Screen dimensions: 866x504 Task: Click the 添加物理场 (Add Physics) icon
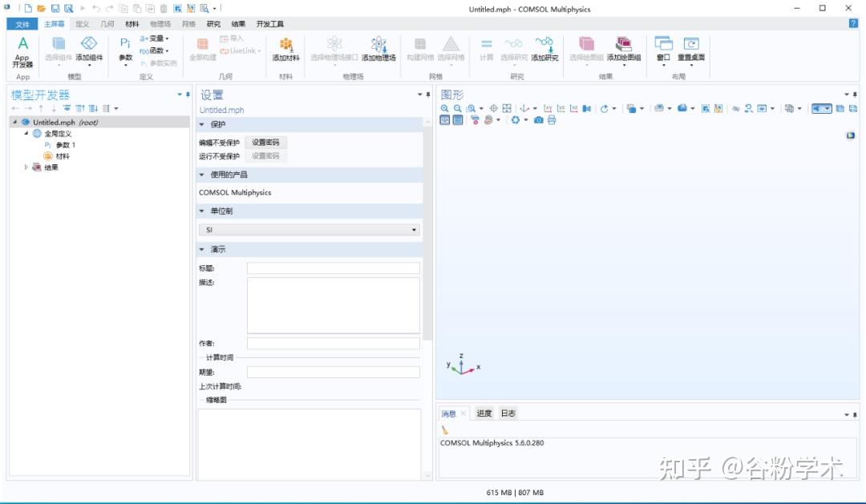379,50
